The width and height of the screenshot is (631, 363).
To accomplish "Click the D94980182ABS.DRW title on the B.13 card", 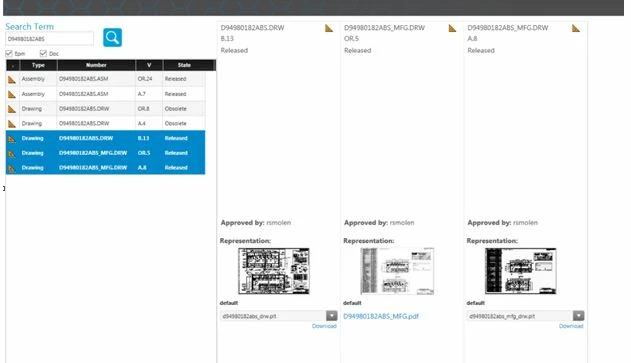I will [252, 28].
